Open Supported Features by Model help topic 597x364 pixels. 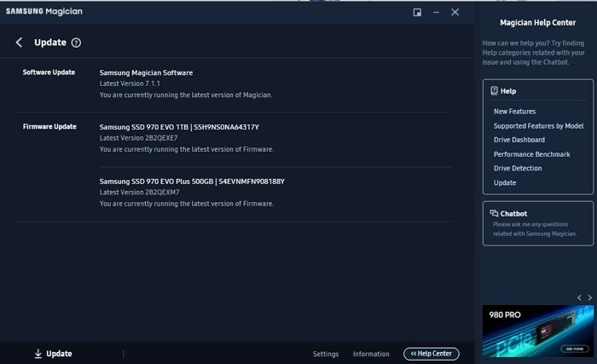click(x=538, y=125)
